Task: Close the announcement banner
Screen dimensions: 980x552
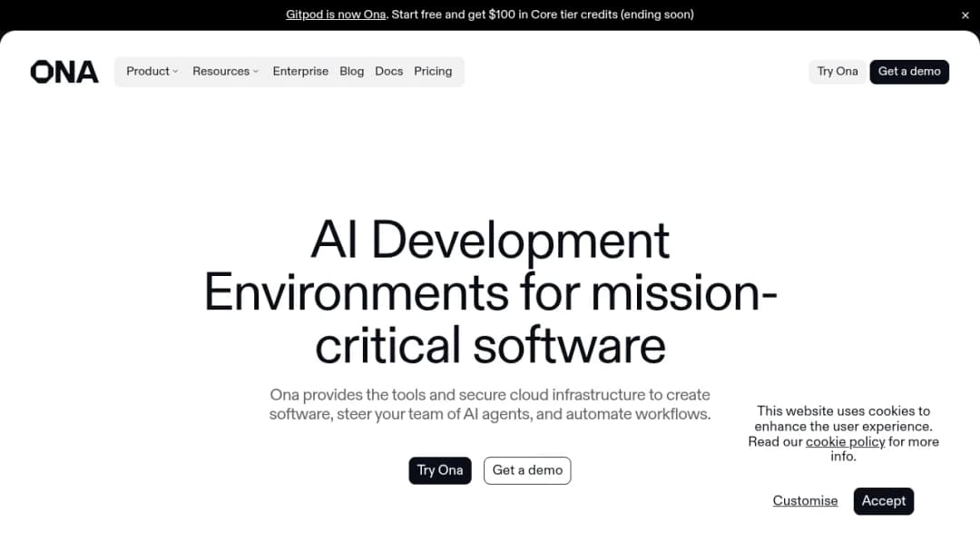Action: pyautogui.click(x=965, y=15)
